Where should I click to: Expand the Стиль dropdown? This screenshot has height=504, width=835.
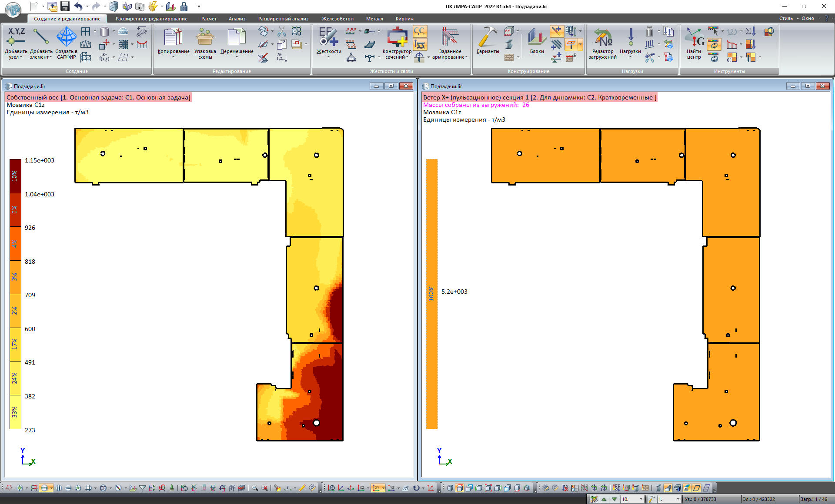[788, 18]
